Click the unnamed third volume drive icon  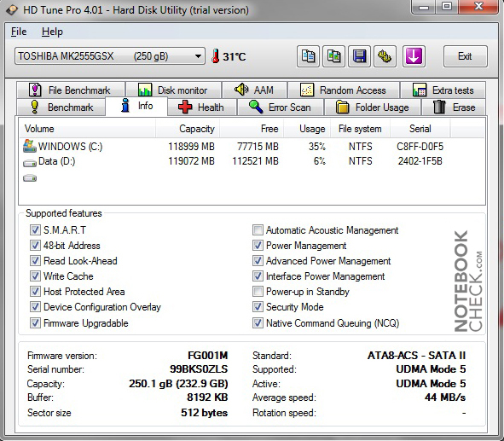click(30, 177)
